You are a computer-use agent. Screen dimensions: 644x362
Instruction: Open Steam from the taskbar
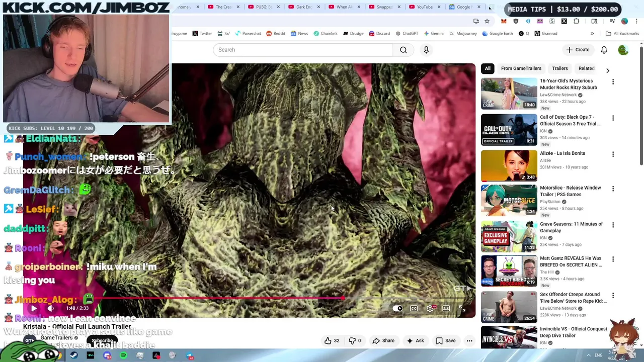[74, 355]
